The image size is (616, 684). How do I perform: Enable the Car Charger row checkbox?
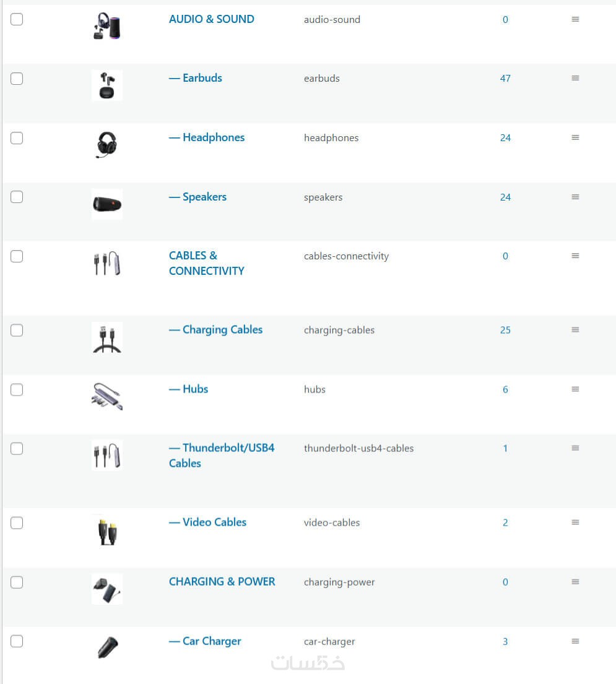pos(17,641)
